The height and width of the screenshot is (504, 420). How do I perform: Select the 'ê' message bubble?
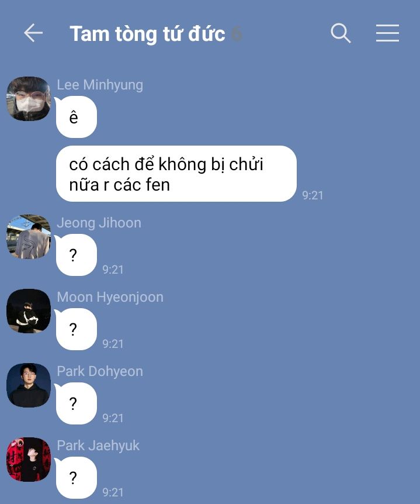click(x=76, y=117)
